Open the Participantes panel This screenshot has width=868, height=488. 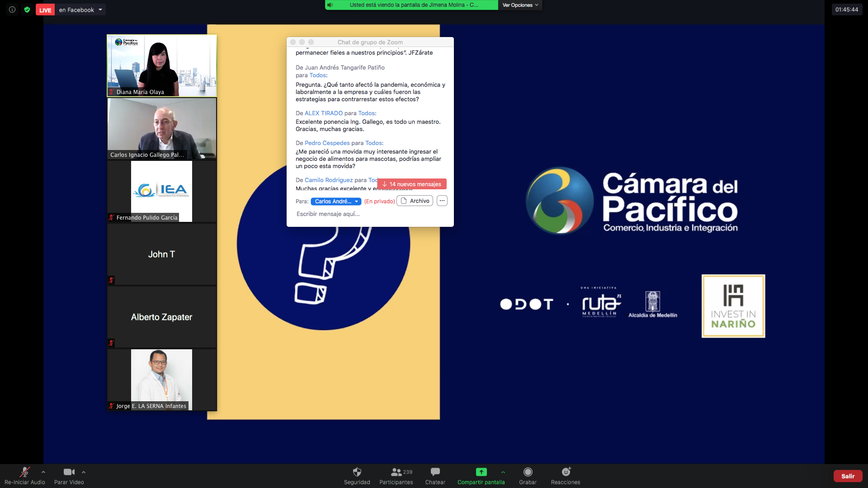tap(396, 476)
